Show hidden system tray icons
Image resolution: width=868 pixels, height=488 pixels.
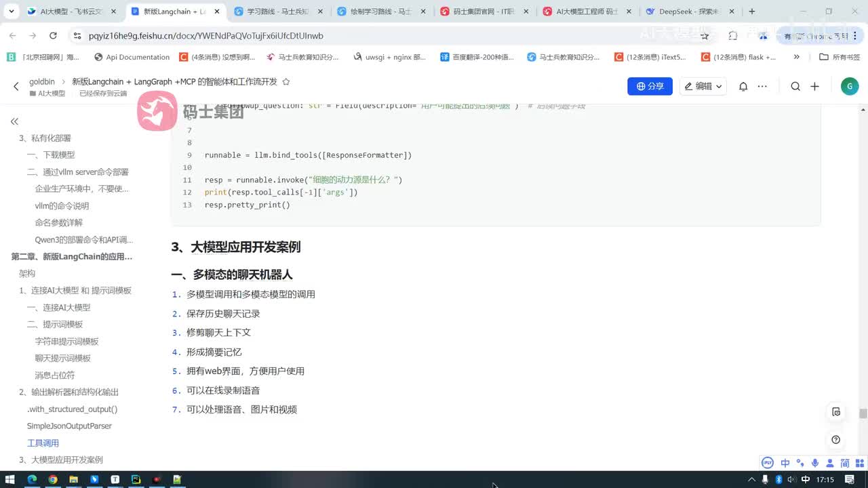pyautogui.click(x=752, y=479)
